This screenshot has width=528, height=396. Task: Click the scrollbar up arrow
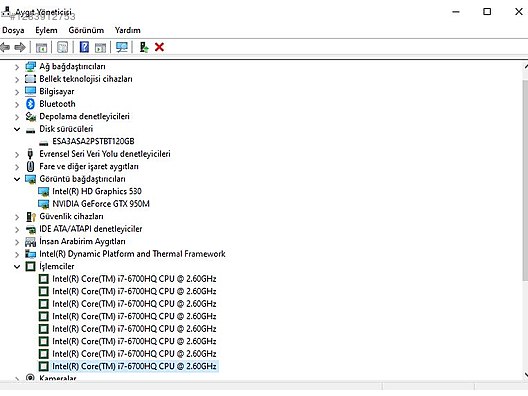click(526, 67)
